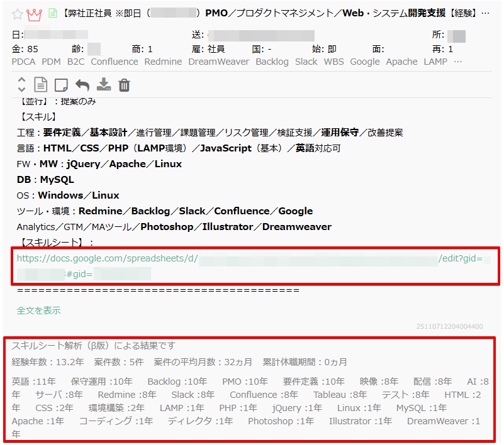Click the Backlog tag in tag row

point(272,62)
